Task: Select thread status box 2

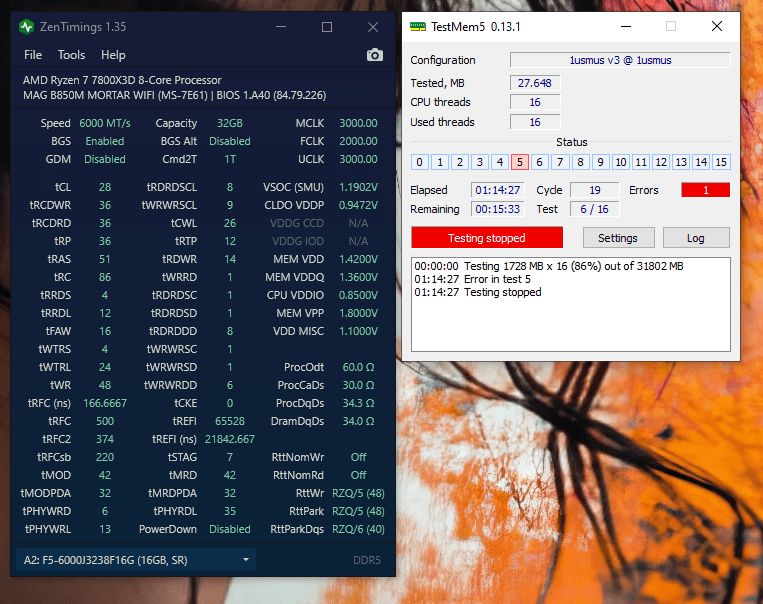Action: (x=460, y=162)
